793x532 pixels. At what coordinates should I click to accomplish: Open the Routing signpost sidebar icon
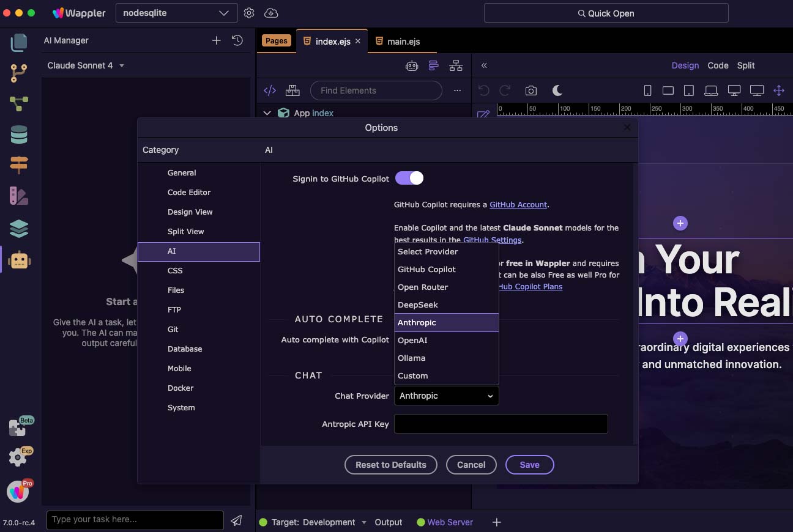coord(19,165)
